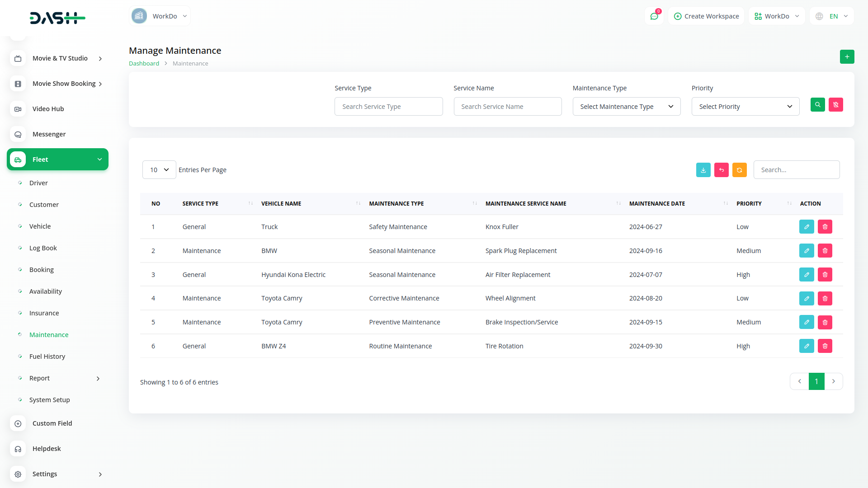The height and width of the screenshot is (488, 868).
Task: Click the green search filter icon button
Action: click(x=817, y=105)
